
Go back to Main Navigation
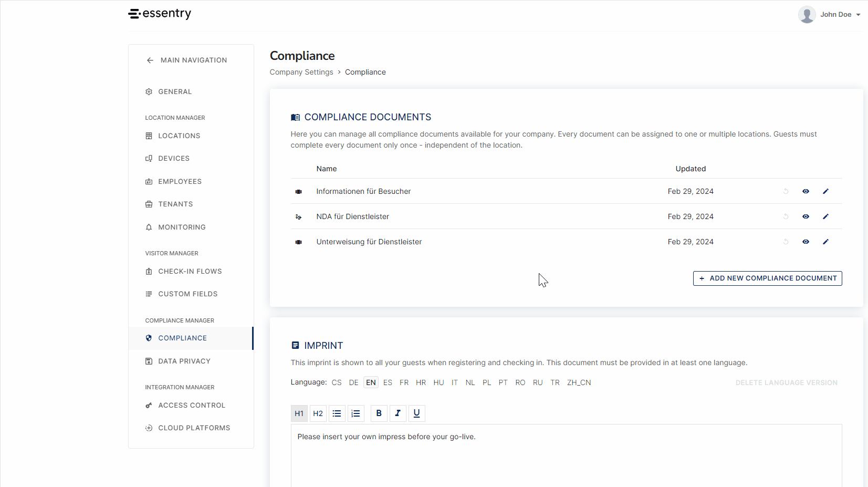tap(186, 60)
